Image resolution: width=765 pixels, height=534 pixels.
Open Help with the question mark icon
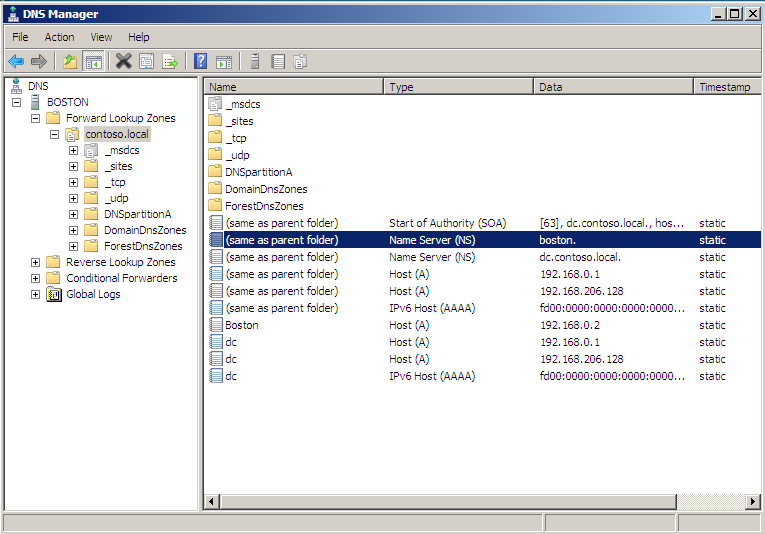(201, 61)
